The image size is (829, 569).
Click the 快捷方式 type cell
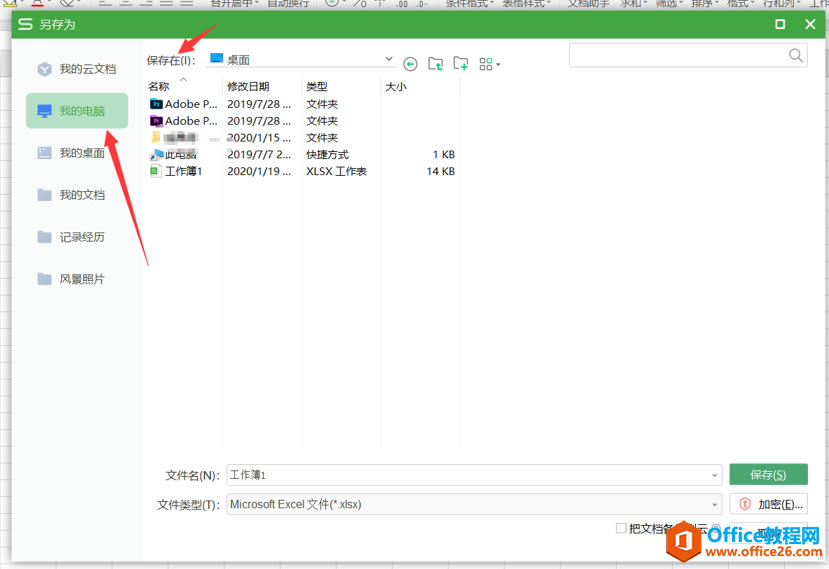[327, 155]
